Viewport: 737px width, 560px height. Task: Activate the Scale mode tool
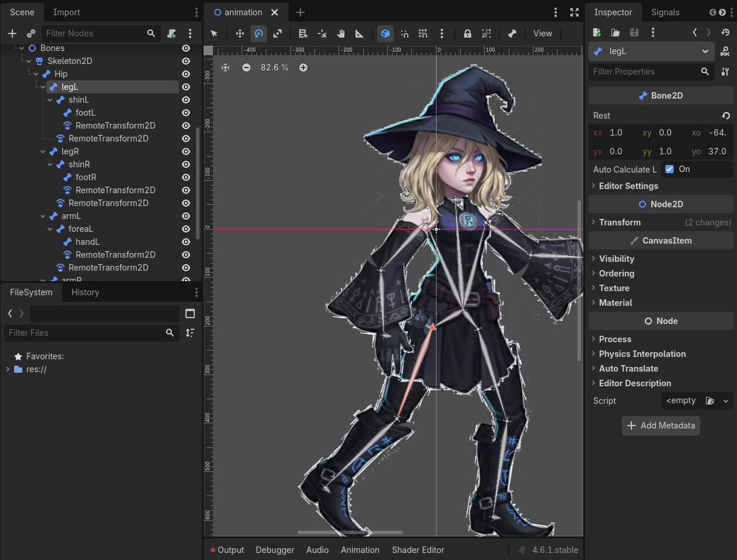coord(278,33)
